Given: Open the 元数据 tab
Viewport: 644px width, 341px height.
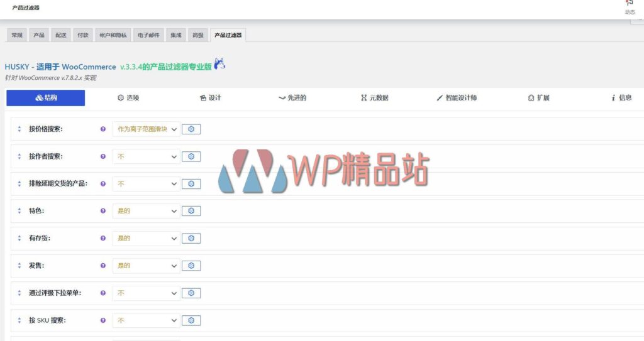Looking at the screenshot, I should click(x=374, y=98).
